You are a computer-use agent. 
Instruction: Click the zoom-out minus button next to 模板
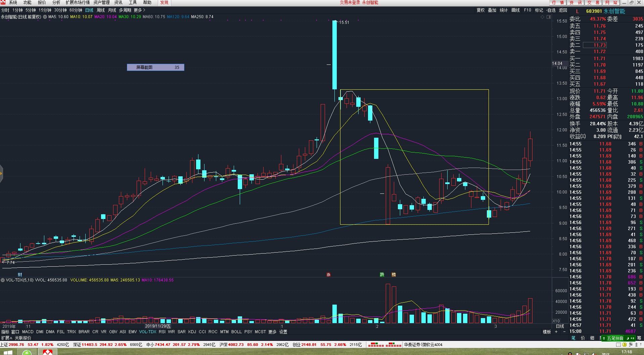tap(564, 332)
